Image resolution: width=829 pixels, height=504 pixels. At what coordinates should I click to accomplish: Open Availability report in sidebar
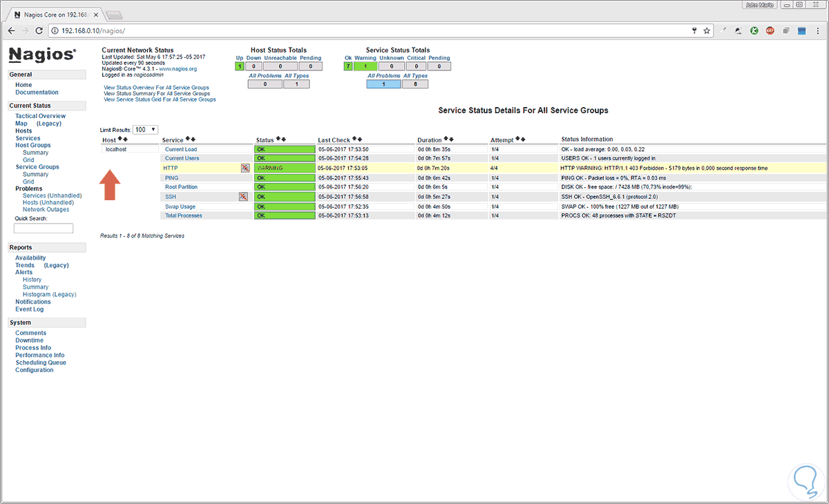pos(30,258)
